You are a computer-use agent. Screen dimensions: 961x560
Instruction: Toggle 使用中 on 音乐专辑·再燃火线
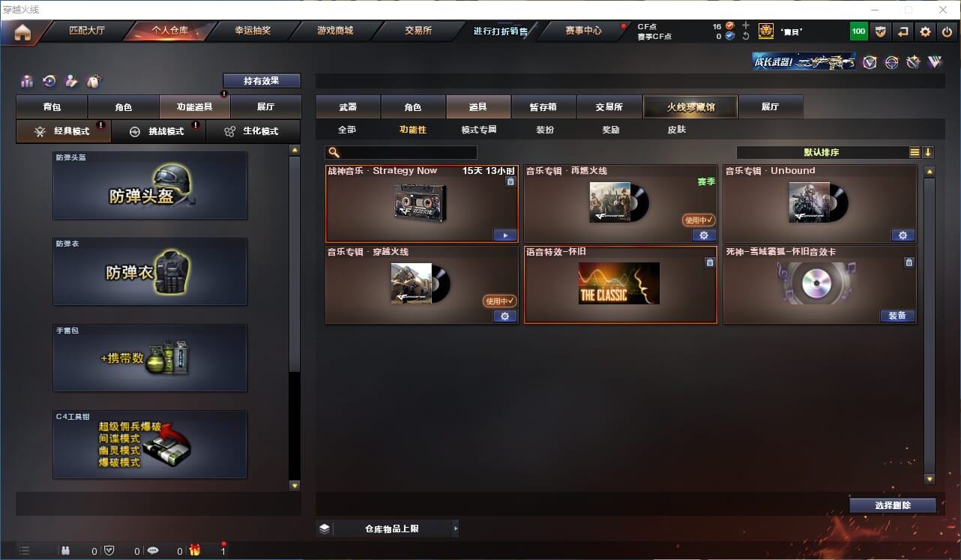click(x=699, y=220)
